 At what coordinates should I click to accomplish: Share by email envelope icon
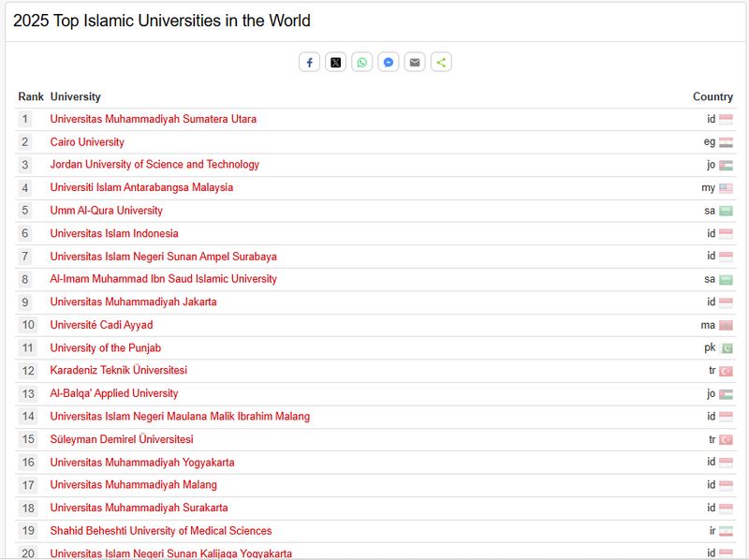point(415,62)
